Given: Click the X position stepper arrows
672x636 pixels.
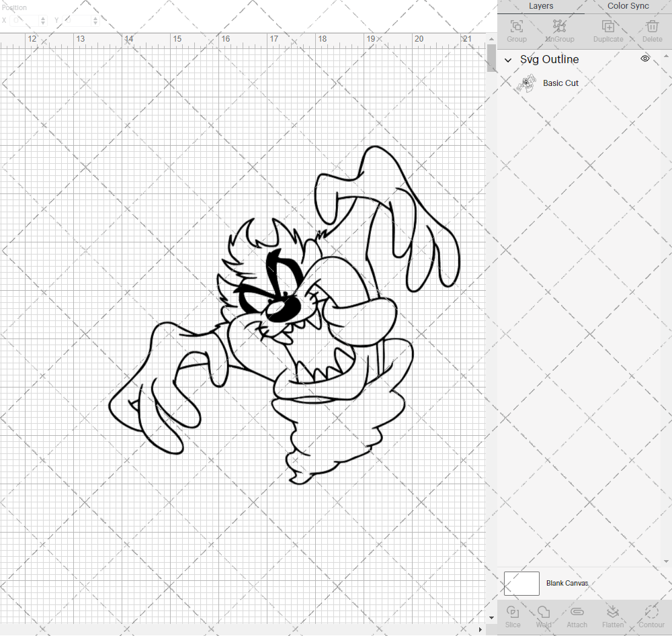Looking at the screenshot, I should [43, 21].
